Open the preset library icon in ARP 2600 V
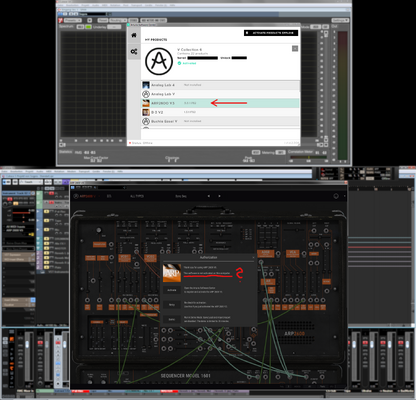This screenshot has height=400, width=416. click(x=109, y=196)
